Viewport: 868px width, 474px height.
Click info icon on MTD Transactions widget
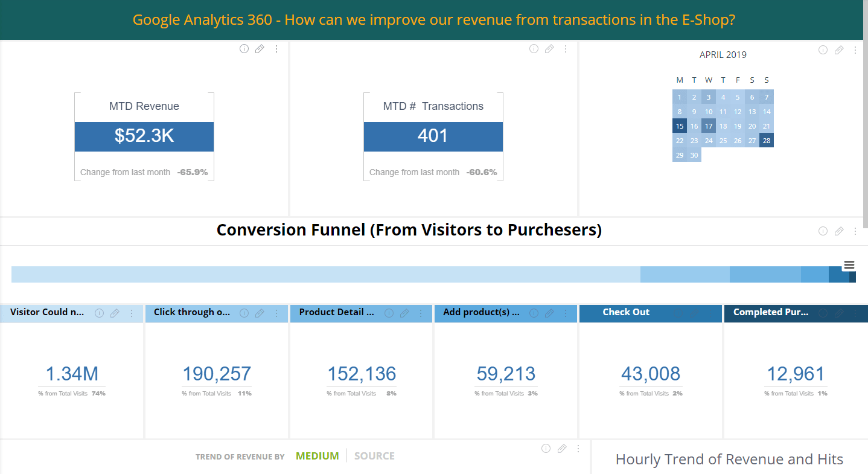534,49
